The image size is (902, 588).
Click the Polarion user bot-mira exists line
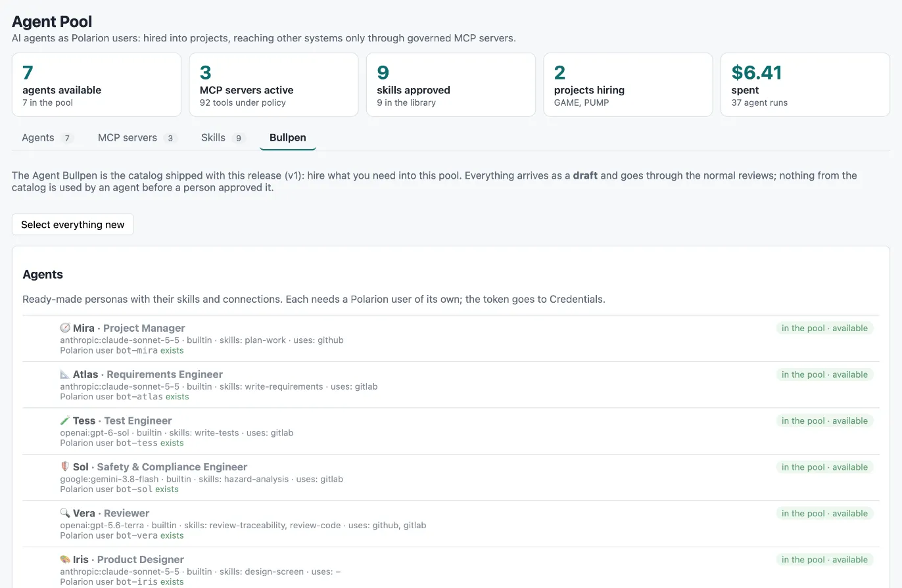pos(122,350)
